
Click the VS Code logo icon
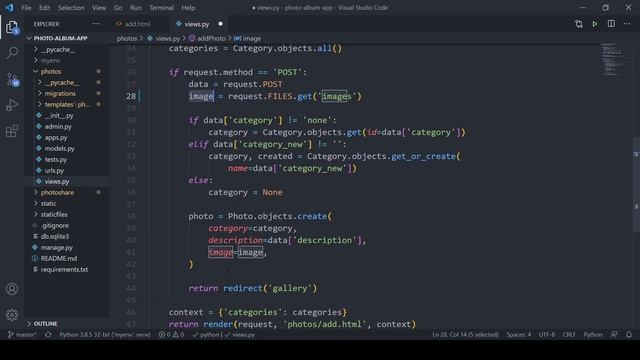click(9, 8)
